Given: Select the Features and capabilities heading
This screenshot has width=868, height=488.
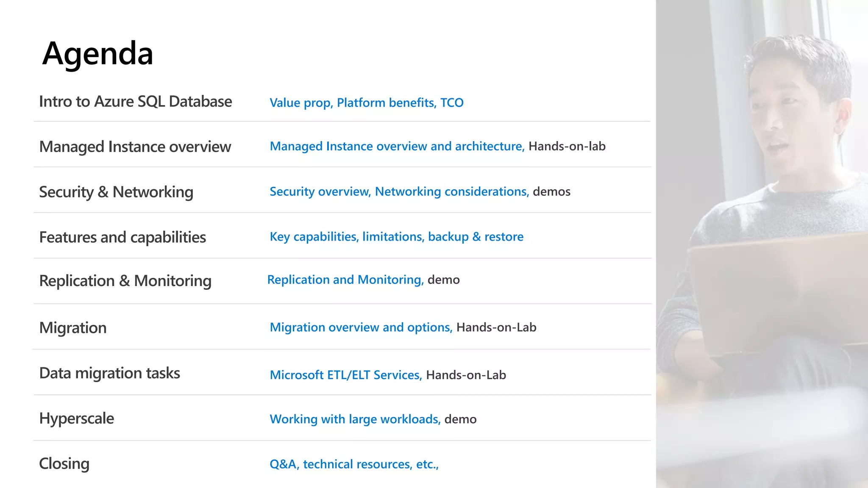Looking at the screenshot, I should point(122,237).
